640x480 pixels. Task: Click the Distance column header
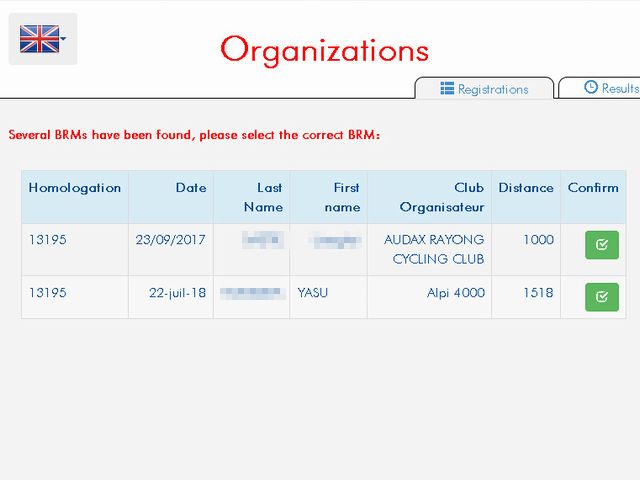[x=525, y=188]
